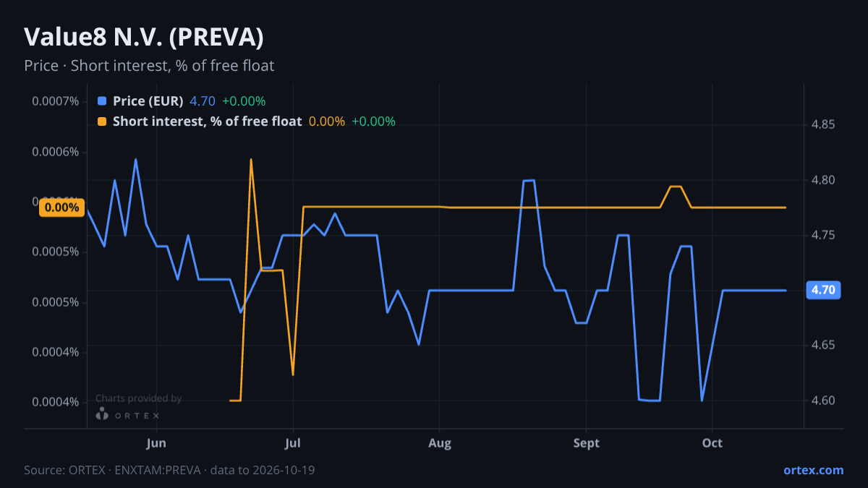The width and height of the screenshot is (868, 488).
Task: Click the Jul date axis label
Action: [293, 443]
